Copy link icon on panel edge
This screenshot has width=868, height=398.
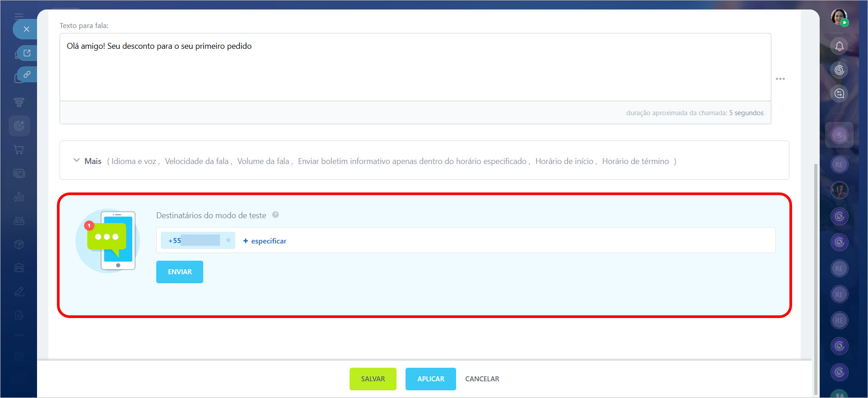[27, 75]
